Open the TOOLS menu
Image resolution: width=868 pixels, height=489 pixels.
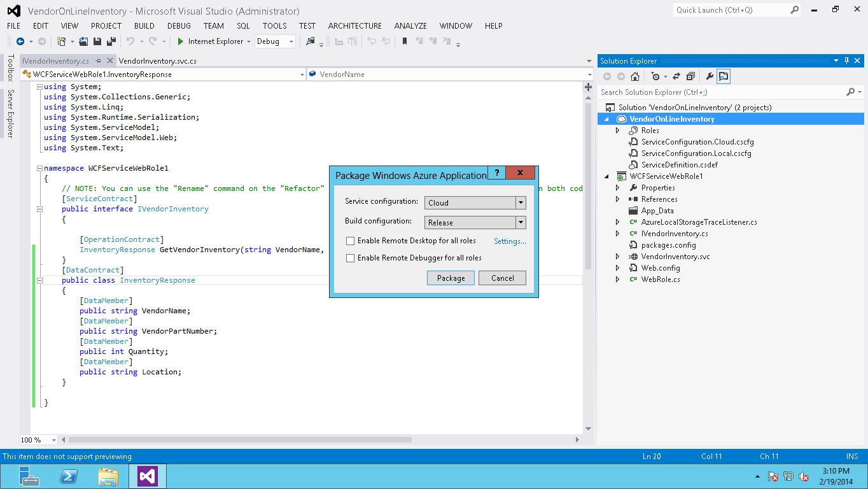pyautogui.click(x=274, y=26)
